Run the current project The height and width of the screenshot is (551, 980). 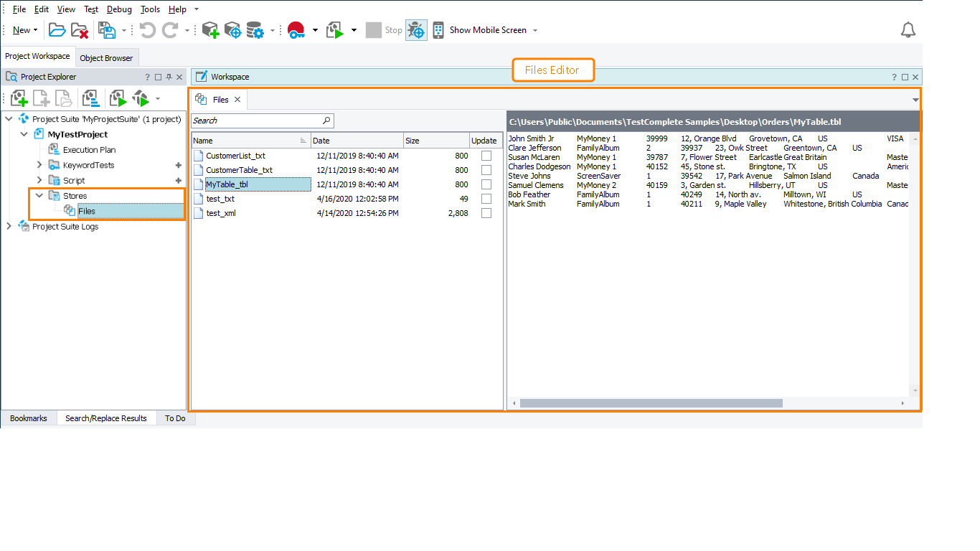[x=336, y=29]
